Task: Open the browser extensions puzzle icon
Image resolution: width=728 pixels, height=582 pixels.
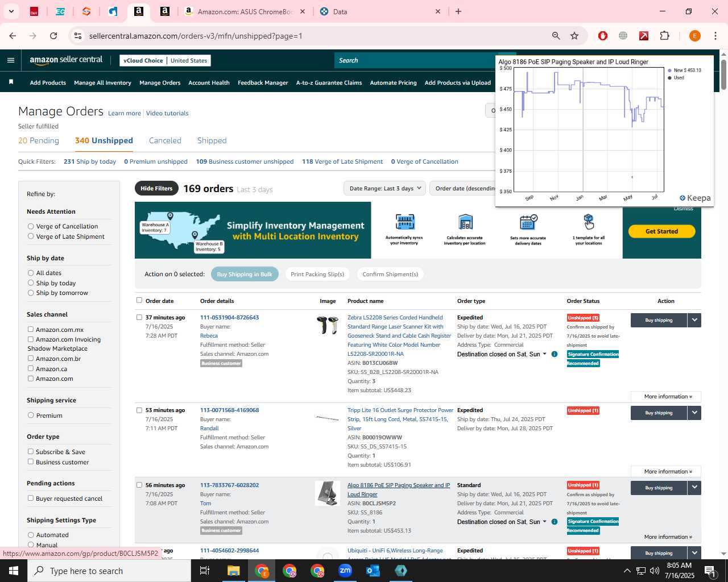Action: pos(664,36)
